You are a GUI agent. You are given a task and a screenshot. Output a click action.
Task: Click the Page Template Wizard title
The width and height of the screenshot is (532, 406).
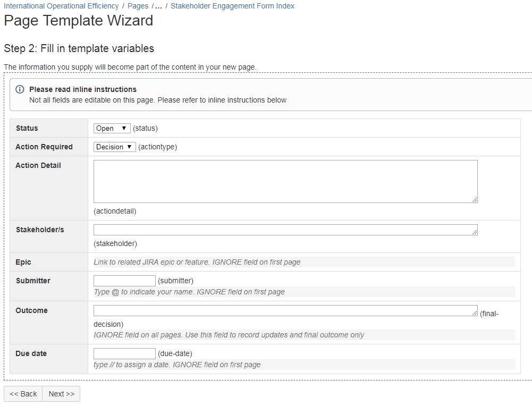78,21
